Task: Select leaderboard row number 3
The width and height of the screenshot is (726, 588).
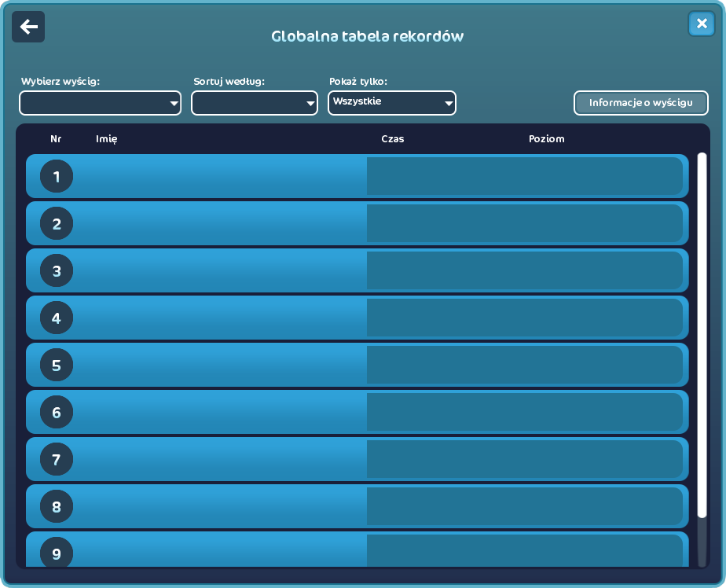Action: tap(357, 270)
